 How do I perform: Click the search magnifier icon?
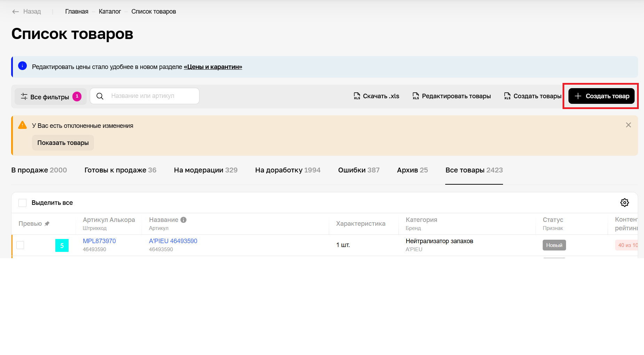100,96
